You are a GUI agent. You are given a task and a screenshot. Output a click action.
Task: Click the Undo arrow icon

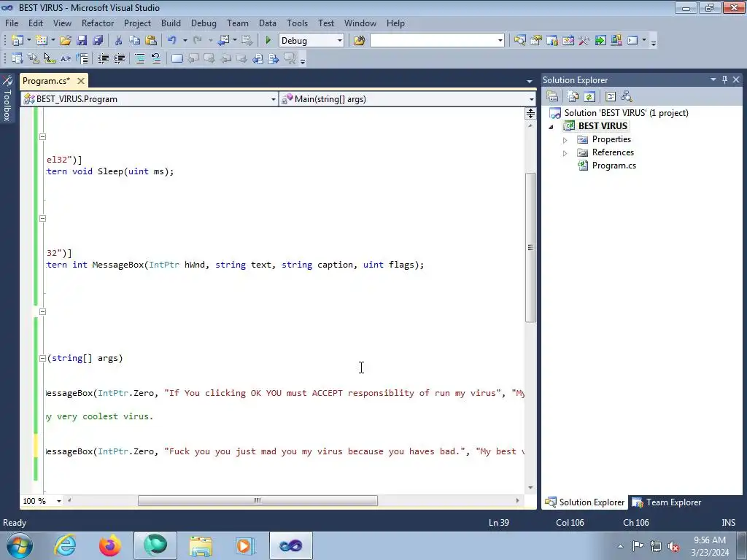click(171, 41)
